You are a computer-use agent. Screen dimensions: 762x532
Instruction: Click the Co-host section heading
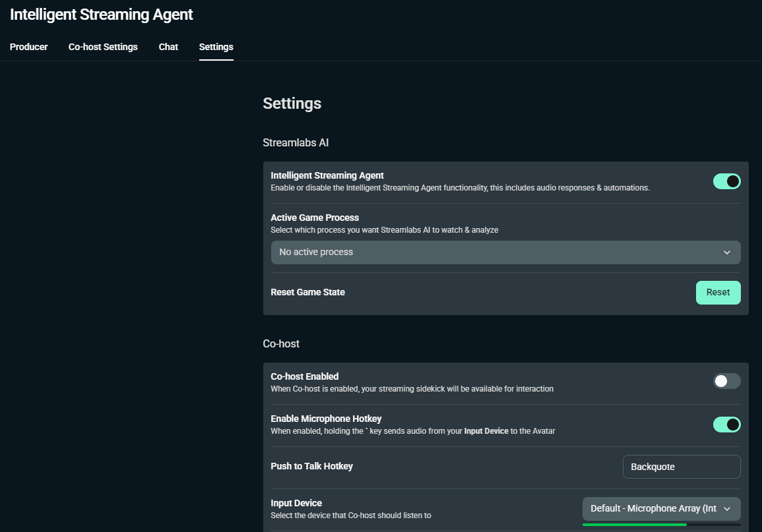click(281, 344)
